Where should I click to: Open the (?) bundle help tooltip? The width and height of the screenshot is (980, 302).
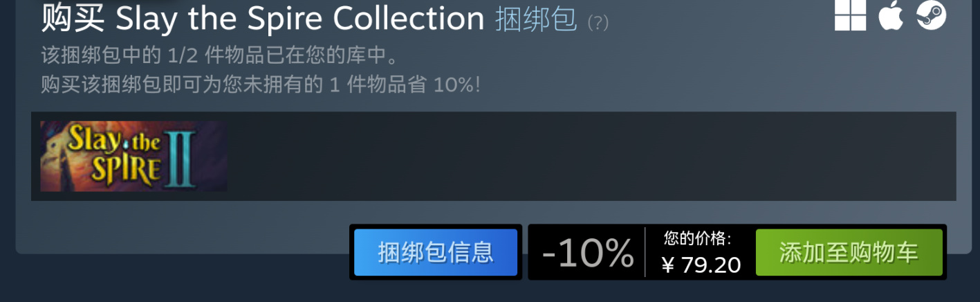pos(598,23)
